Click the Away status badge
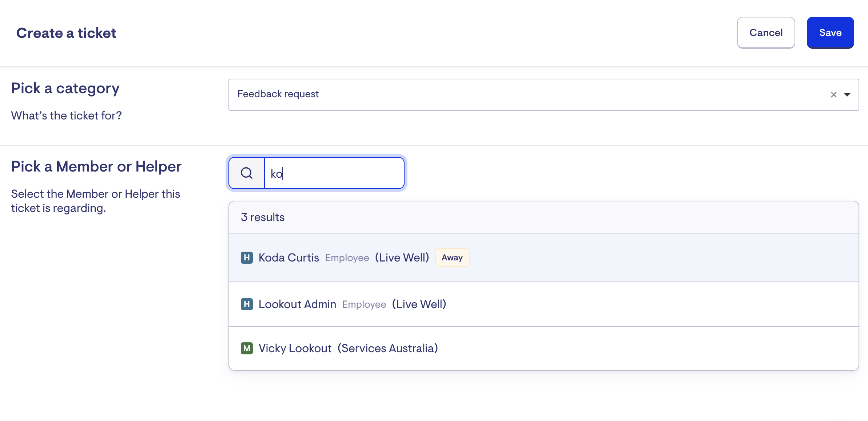868x421 pixels. [x=452, y=257]
